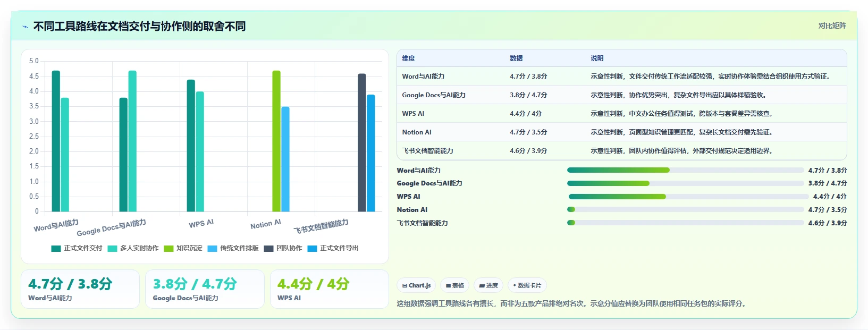Screen dimensions: 868x330
Task: Open the 3.8分 / 4.7分 Google Docs card
Action: pos(205,289)
